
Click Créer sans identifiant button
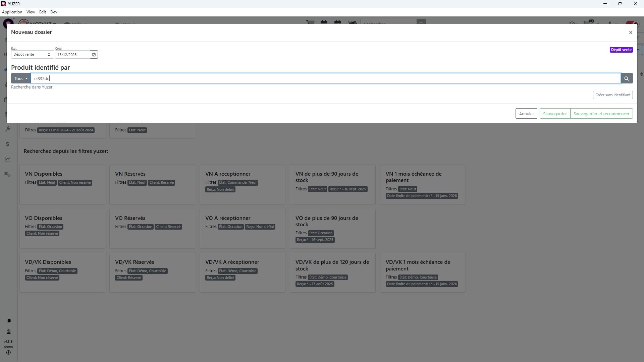click(612, 95)
